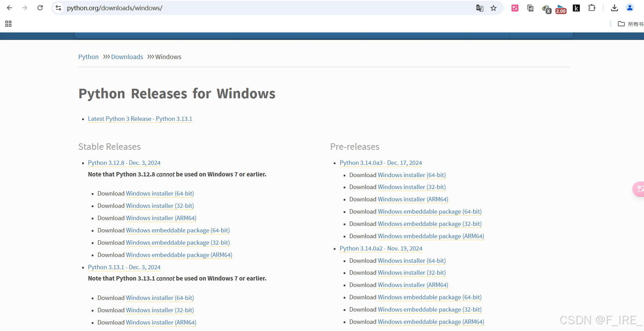Image resolution: width=644 pixels, height=331 pixels.
Task: Download 3.12.8 Windows installer (64-bit)
Action: (x=160, y=193)
